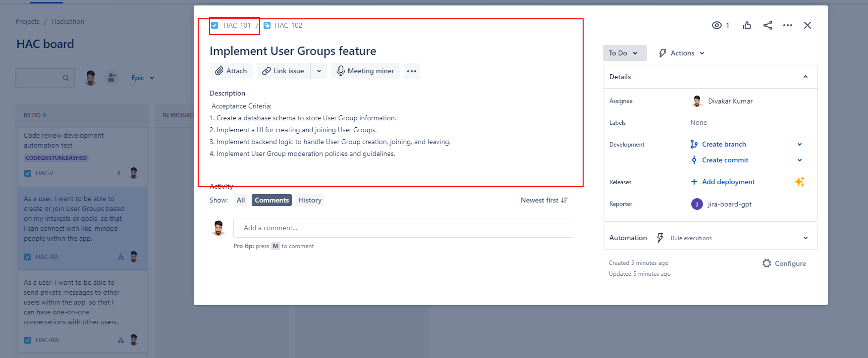Open parent issue HAC-101 breadcrumb
The image size is (868, 358).
point(237,25)
